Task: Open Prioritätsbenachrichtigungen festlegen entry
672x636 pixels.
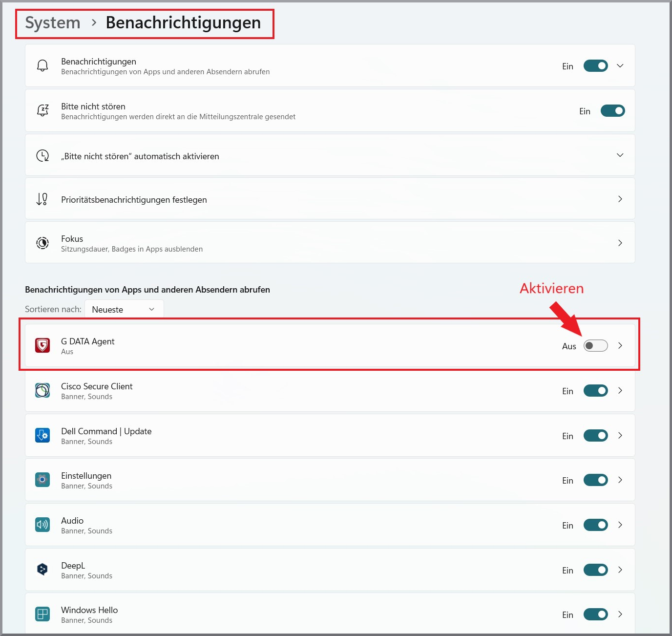Action: pos(330,198)
